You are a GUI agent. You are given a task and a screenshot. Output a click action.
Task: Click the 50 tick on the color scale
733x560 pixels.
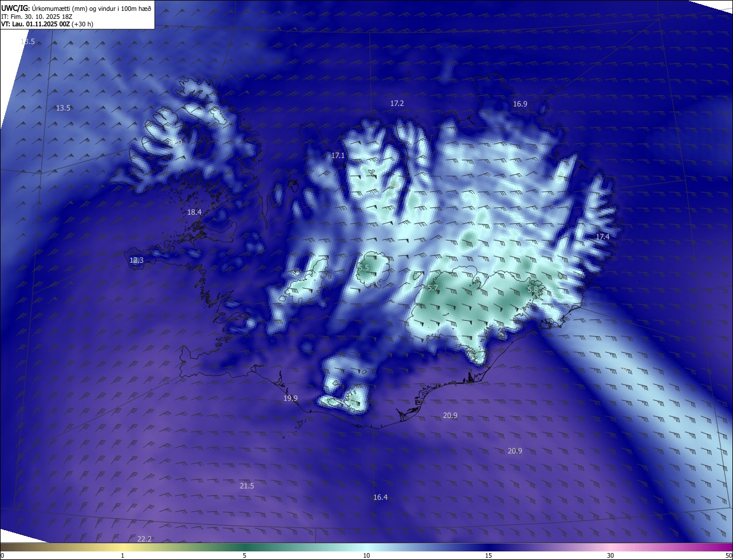click(728, 555)
